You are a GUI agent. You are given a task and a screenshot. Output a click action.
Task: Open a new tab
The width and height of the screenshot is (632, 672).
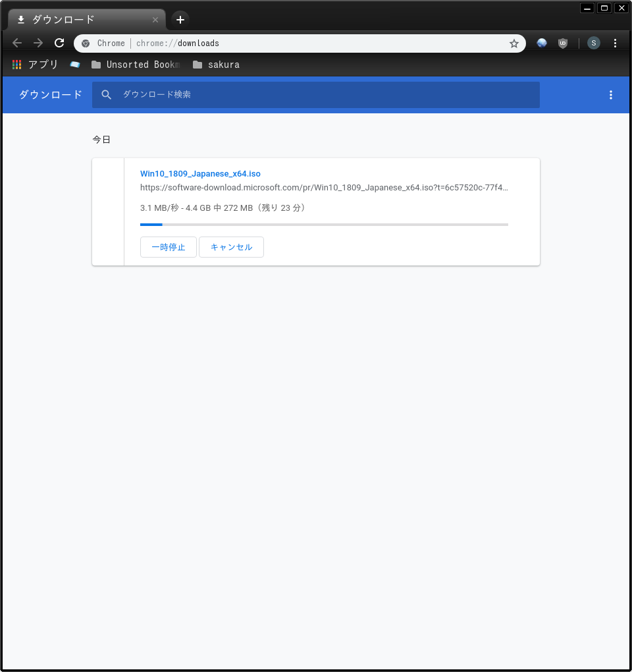pyautogui.click(x=180, y=20)
